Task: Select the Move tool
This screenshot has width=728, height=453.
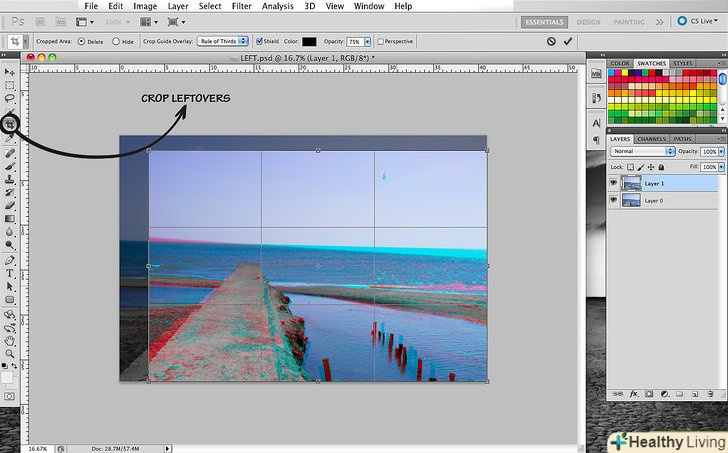Action: pos(10,72)
